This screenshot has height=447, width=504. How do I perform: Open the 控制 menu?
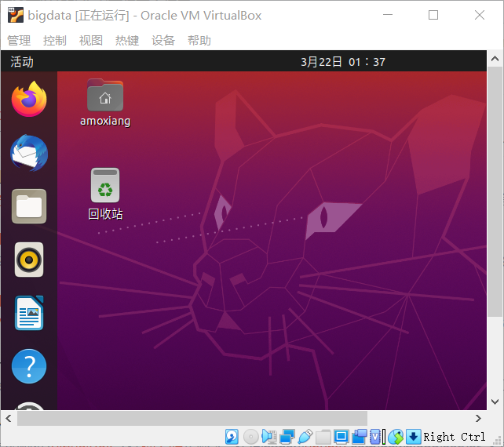[55, 41]
